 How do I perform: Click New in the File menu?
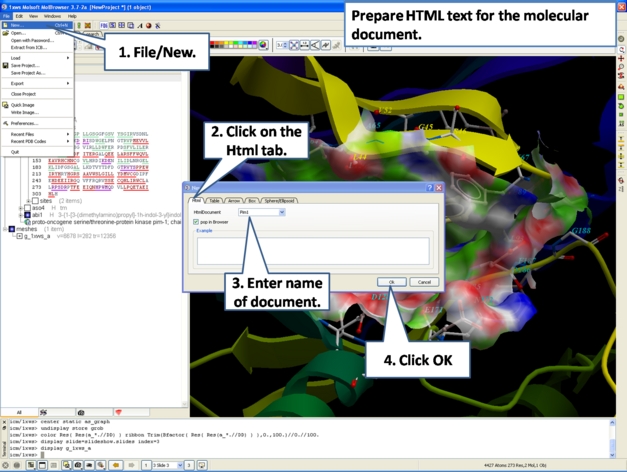point(14,25)
